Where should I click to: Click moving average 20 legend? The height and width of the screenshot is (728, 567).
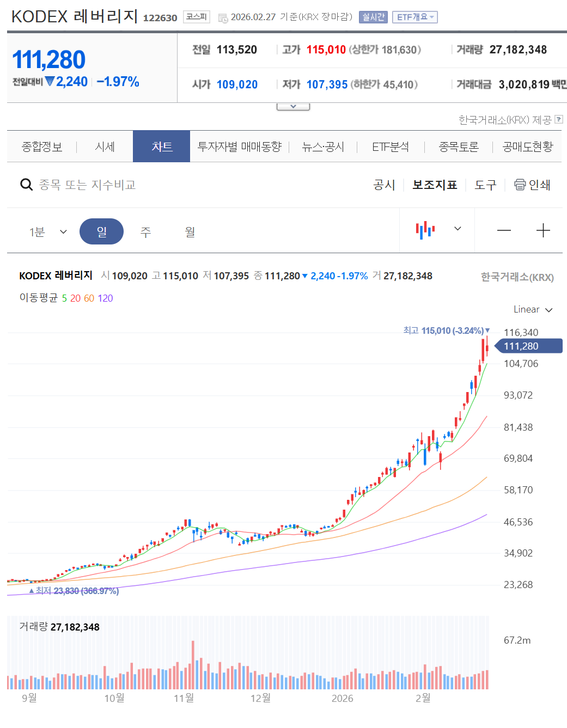pos(75,298)
